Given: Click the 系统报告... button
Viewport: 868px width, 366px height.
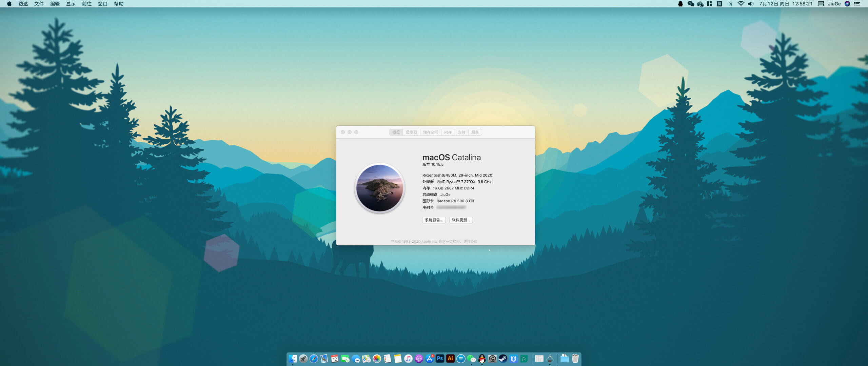Looking at the screenshot, I should (434, 220).
